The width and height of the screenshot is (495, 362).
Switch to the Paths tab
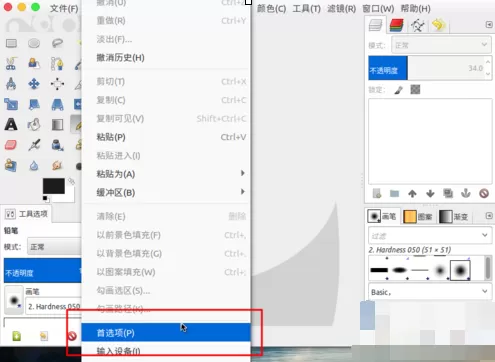pos(417,25)
